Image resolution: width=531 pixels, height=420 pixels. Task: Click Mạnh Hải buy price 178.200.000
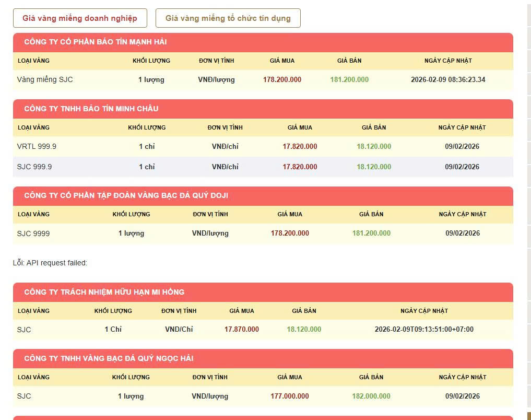coord(282,79)
